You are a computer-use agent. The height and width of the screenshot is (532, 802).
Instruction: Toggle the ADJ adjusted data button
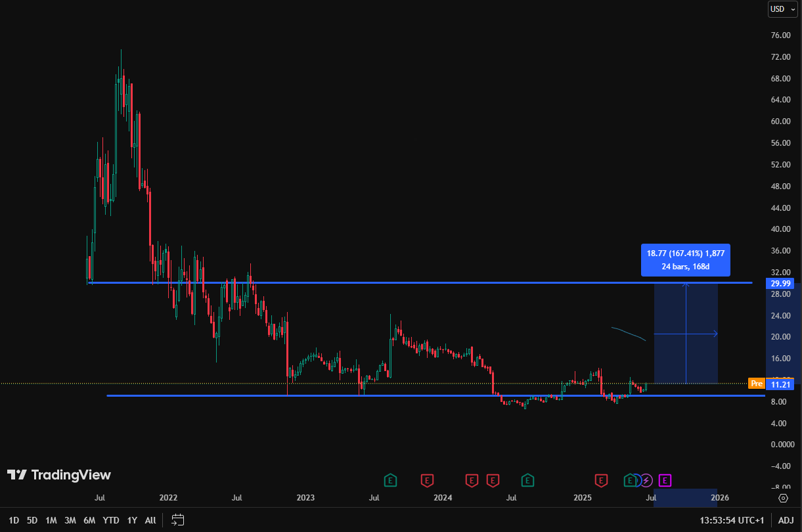pyautogui.click(x=786, y=520)
